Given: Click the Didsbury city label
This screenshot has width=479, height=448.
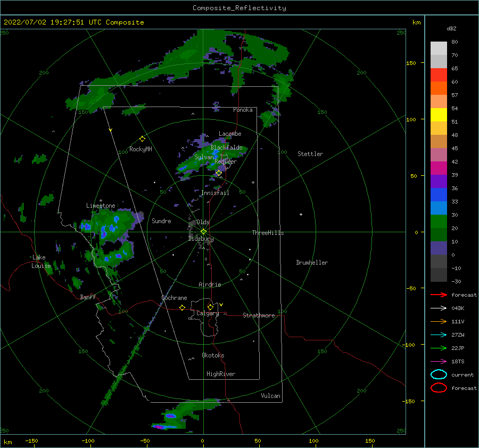Looking at the screenshot, I should click(201, 239).
